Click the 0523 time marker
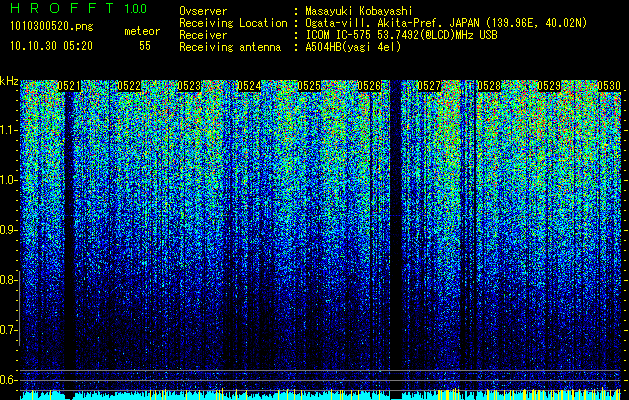The height and width of the screenshot is (400, 629). (189, 86)
